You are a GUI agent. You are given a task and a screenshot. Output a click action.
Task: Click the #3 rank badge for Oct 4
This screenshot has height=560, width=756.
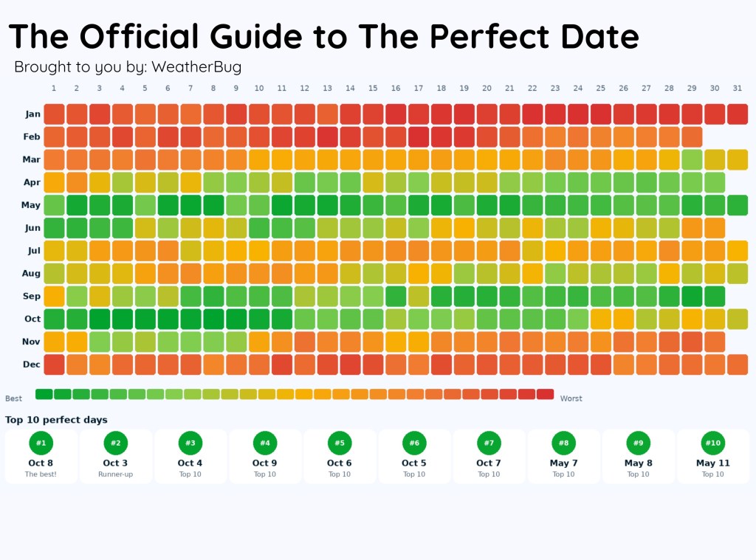coord(190,443)
